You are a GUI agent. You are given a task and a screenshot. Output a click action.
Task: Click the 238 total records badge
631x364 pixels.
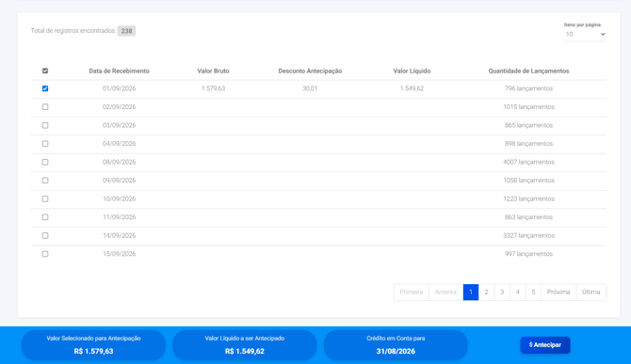tap(126, 31)
